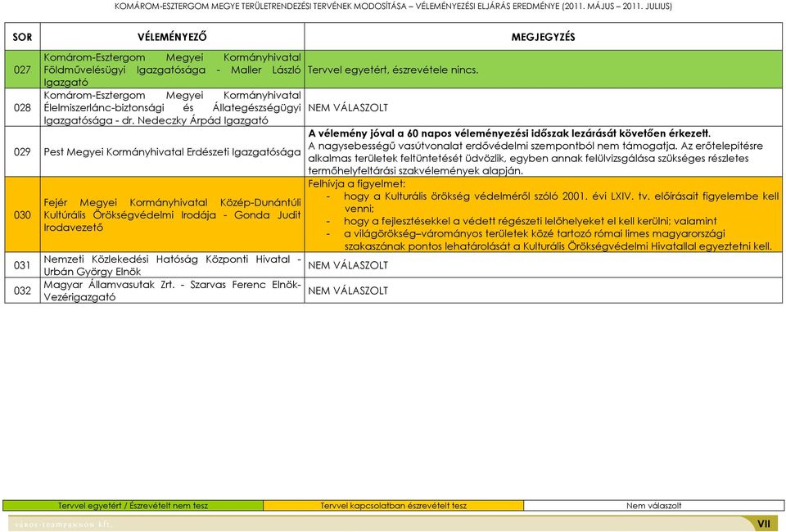Click Fejér Megyei Kormányhivatal Gonda Judit cell

[x=172, y=215]
